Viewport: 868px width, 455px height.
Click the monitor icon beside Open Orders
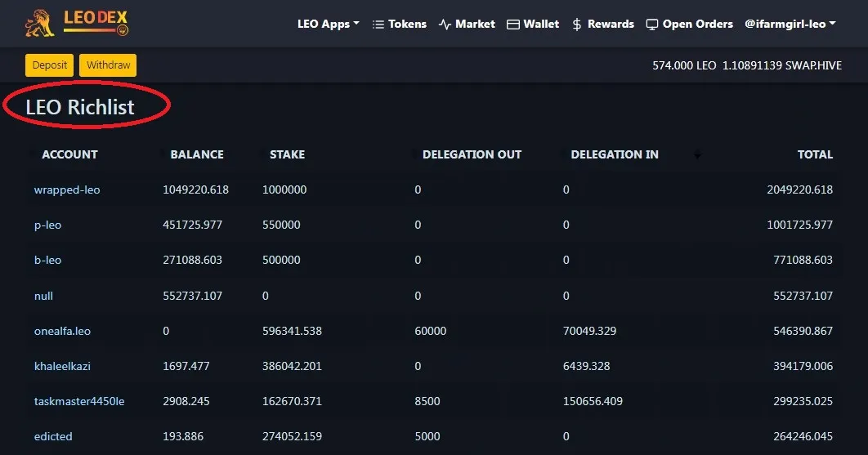pos(652,25)
